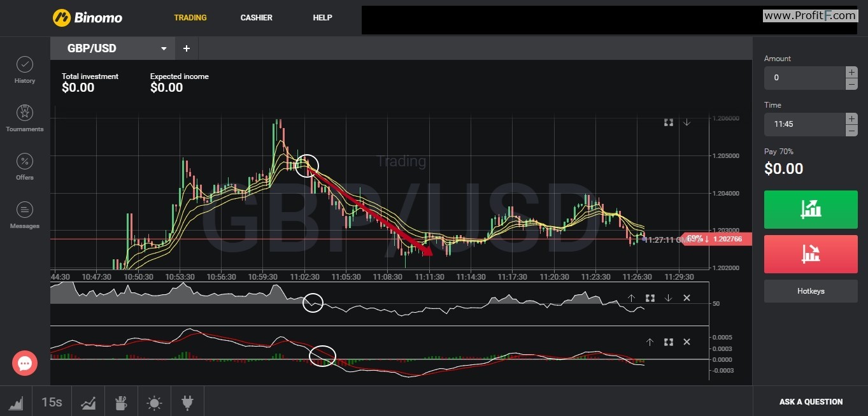868x416 pixels.
Task: Change the 15s chart timeframe
Action: click(52, 402)
